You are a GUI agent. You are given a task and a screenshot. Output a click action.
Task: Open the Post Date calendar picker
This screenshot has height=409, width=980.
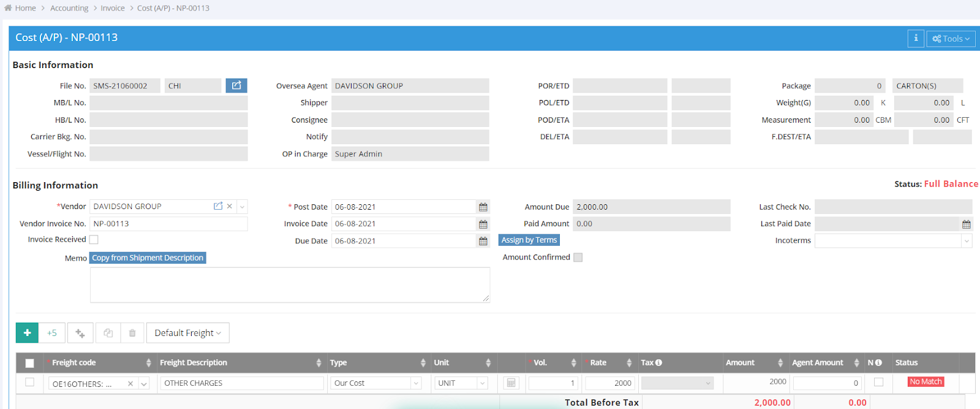click(483, 207)
